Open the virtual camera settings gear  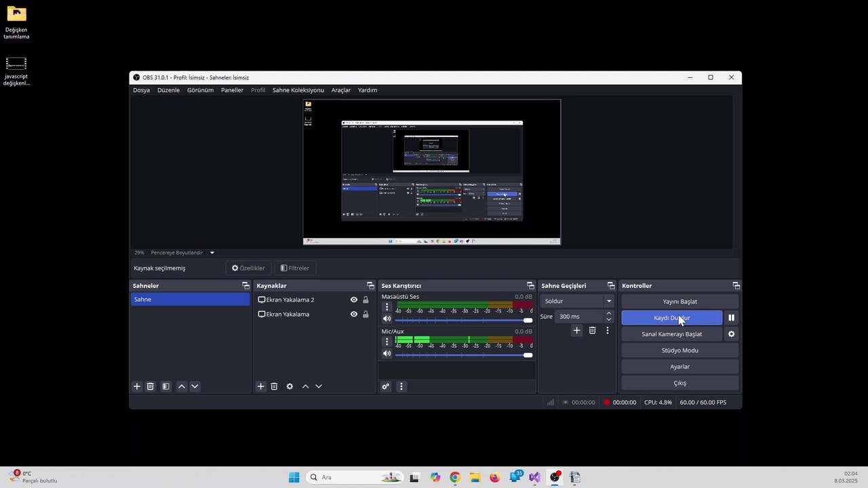tap(731, 334)
